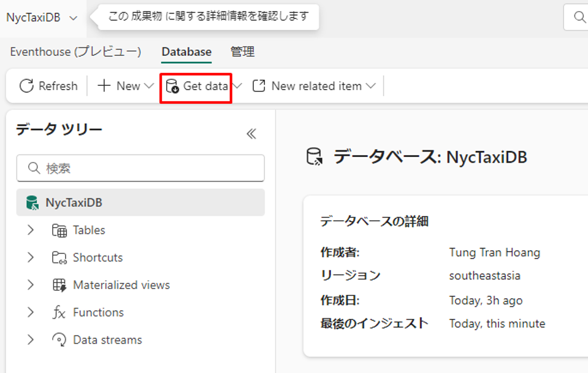
Task: Expand the Functions tree node
Action: pyautogui.click(x=31, y=312)
